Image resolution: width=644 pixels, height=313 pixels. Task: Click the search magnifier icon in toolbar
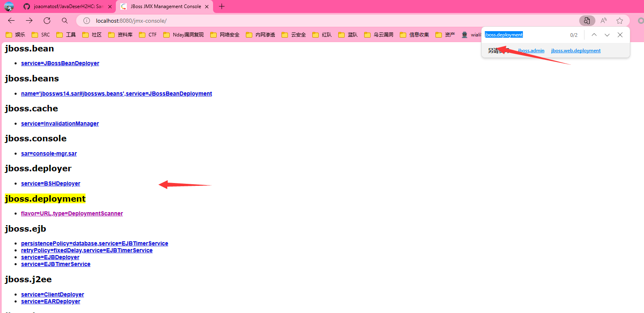65,21
